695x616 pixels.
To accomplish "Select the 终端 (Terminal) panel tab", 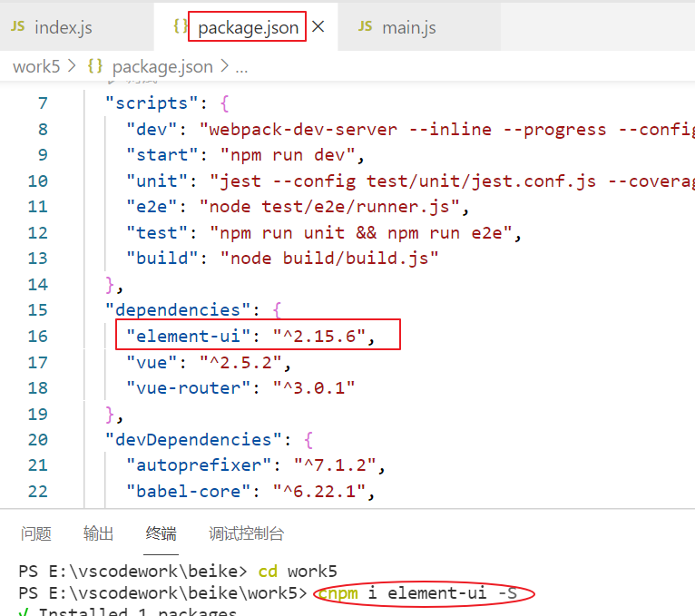I will click(162, 533).
